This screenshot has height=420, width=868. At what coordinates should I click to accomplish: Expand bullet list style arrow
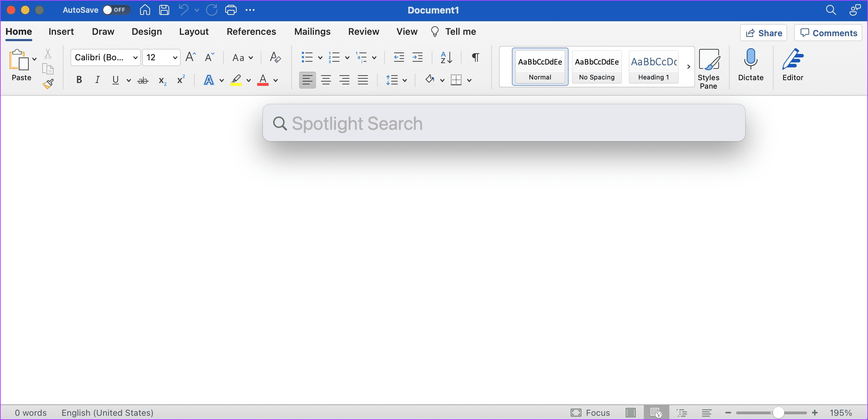tap(320, 57)
